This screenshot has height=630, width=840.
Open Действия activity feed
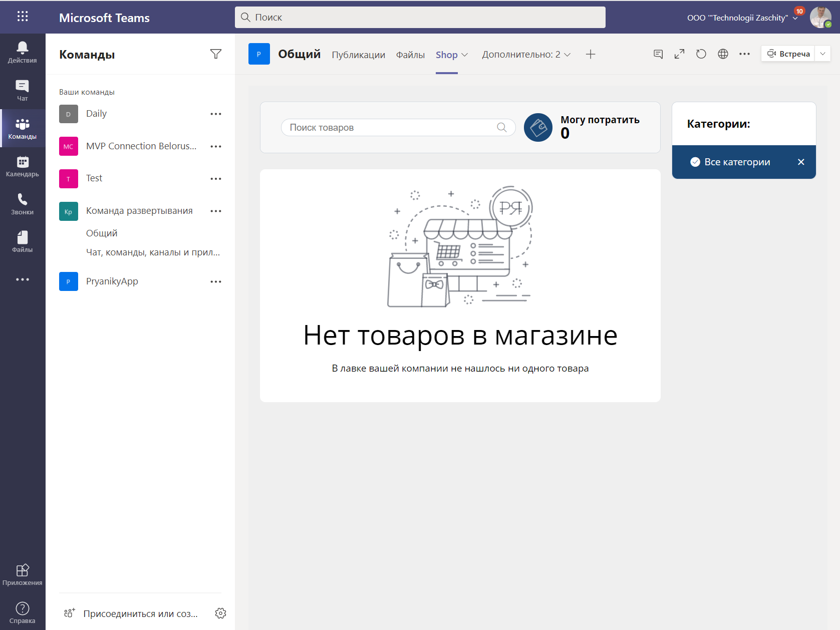click(x=23, y=53)
